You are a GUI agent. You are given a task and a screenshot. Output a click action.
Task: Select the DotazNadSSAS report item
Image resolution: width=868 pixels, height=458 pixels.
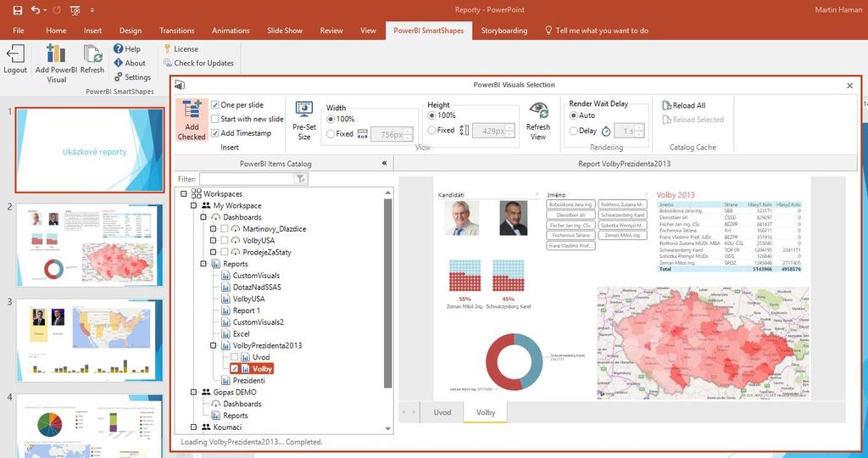257,287
